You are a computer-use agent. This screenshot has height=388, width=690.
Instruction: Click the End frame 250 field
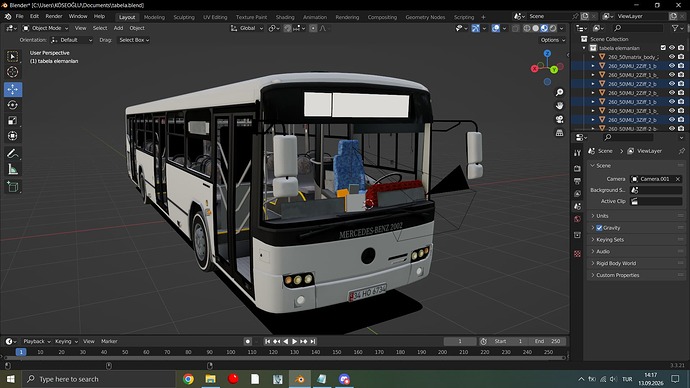click(548, 341)
